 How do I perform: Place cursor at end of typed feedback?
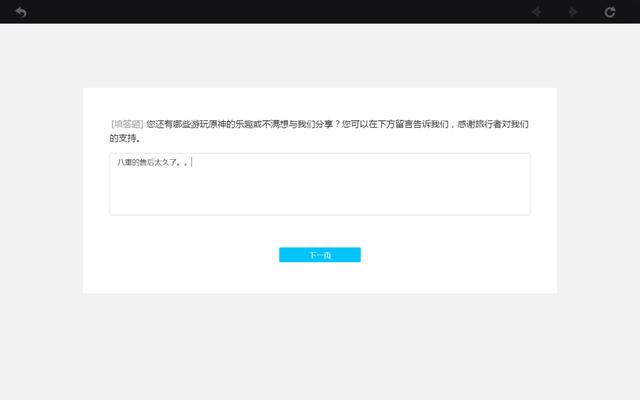pyautogui.click(x=191, y=162)
